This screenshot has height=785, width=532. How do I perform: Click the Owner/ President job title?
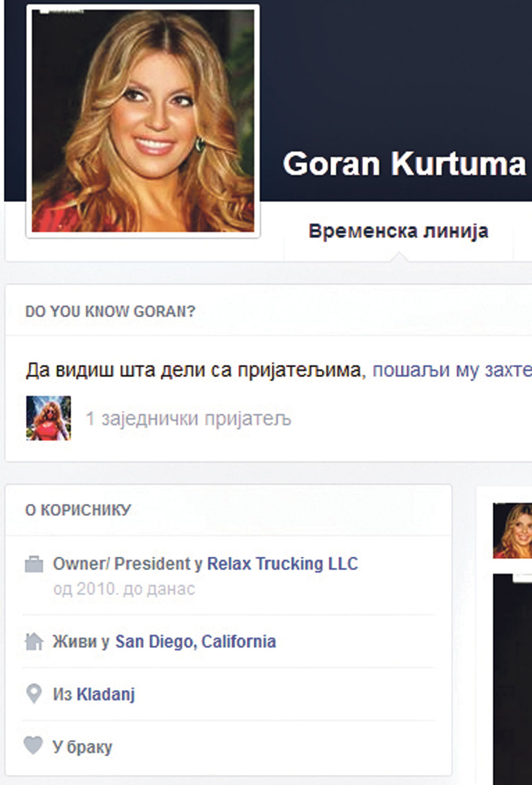(x=122, y=564)
